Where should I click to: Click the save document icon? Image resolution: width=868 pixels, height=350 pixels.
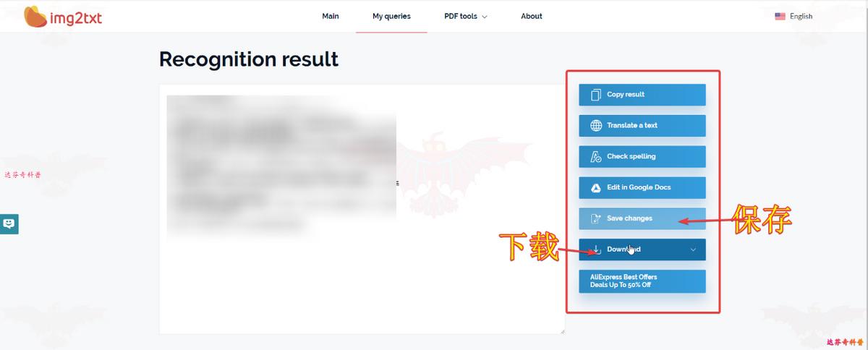596,218
